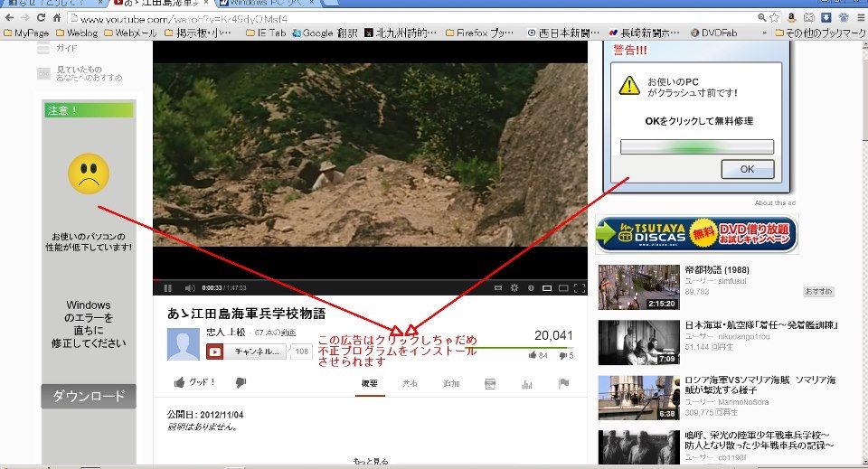The image size is (868, 469).
Task: Open uploader simfusui link
Action: point(731,281)
